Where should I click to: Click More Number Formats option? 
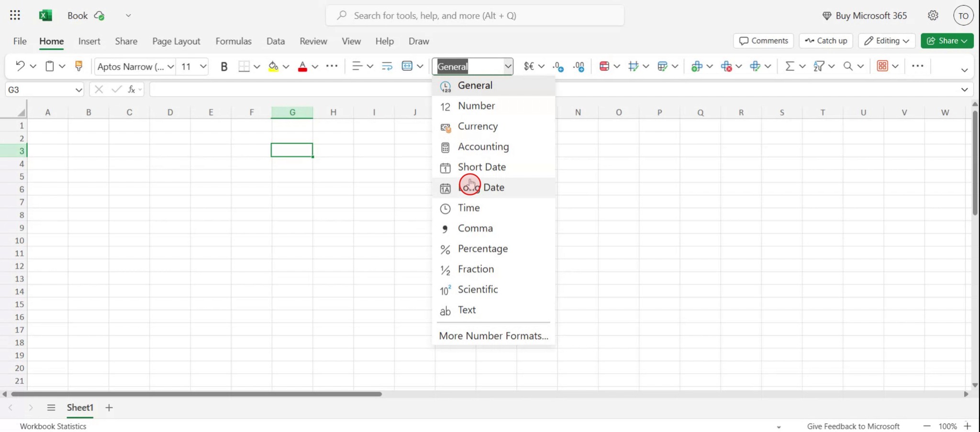click(x=492, y=335)
